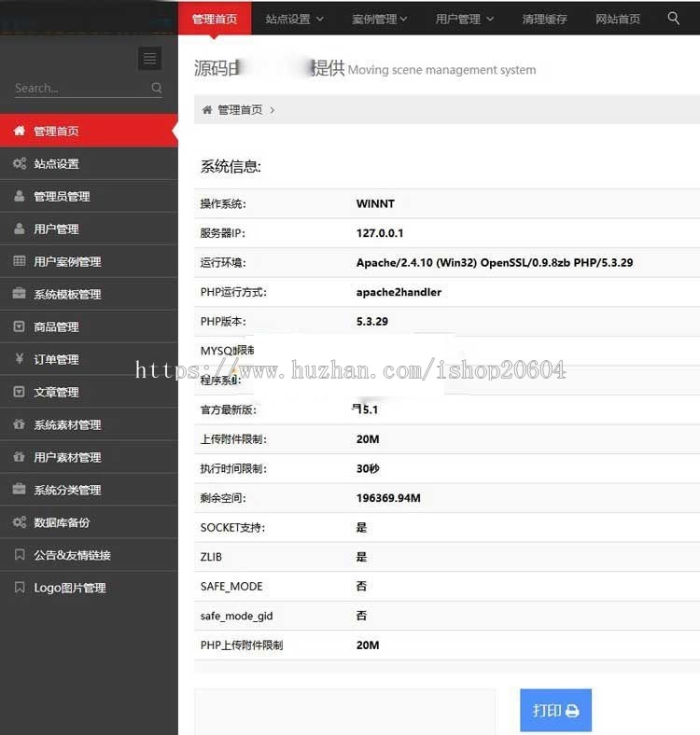Image resolution: width=700 pixels, height=735 pixels.
Task: Click the 127.0.0.1 server IP value
Action: (x=380, y=233)
